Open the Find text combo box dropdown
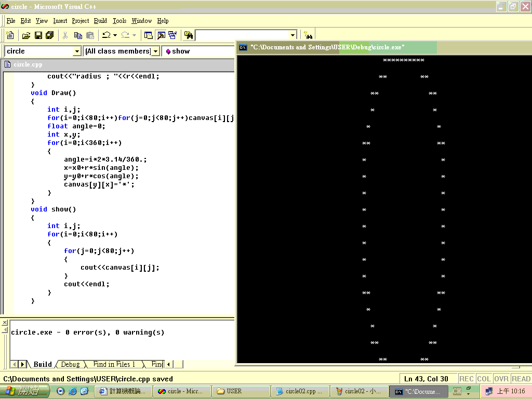532x399 pixels. point(292,35)
